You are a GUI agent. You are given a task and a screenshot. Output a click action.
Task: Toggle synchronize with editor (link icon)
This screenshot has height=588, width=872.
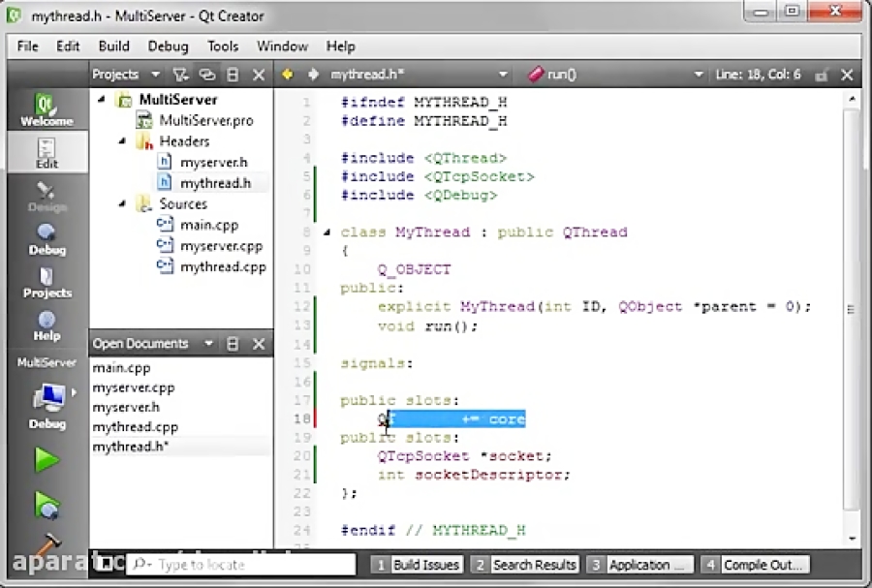point(206,74)
